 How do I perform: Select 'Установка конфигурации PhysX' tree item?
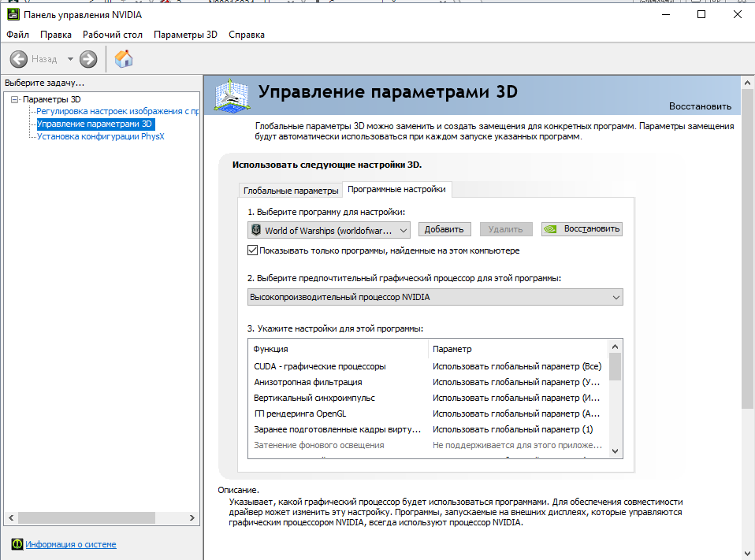pos(101,136)
